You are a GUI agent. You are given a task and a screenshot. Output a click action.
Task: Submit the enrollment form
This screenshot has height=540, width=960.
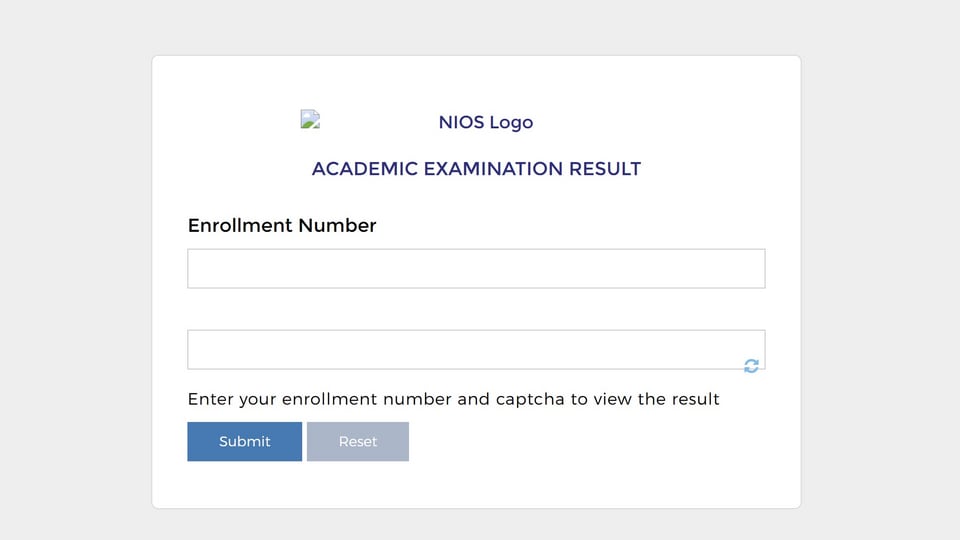(244, 441)
